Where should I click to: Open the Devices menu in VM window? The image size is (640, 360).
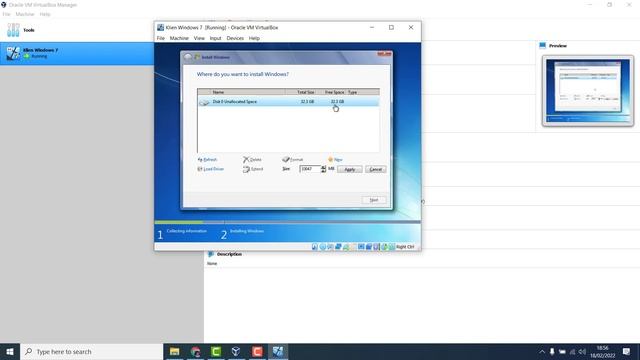[x=235, y=38]
